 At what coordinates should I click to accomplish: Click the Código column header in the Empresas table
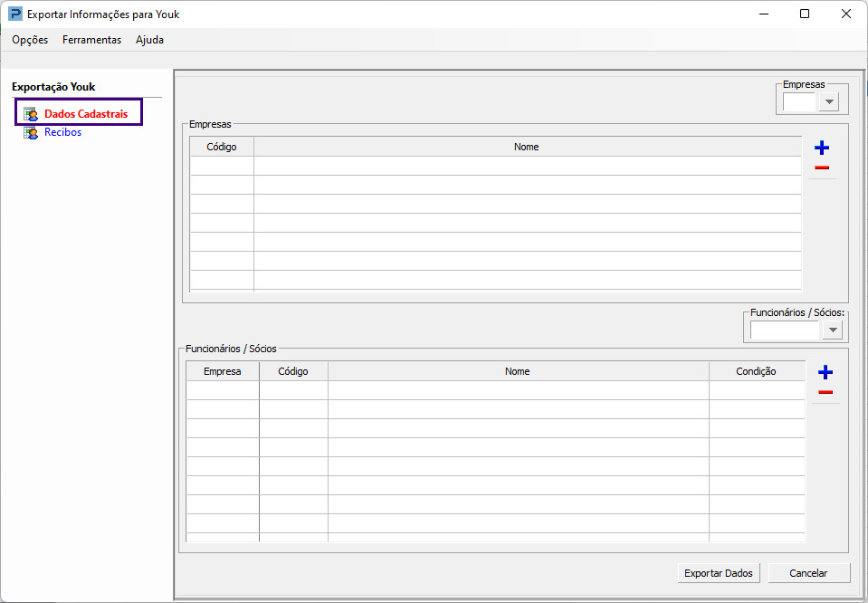[222, 147]
